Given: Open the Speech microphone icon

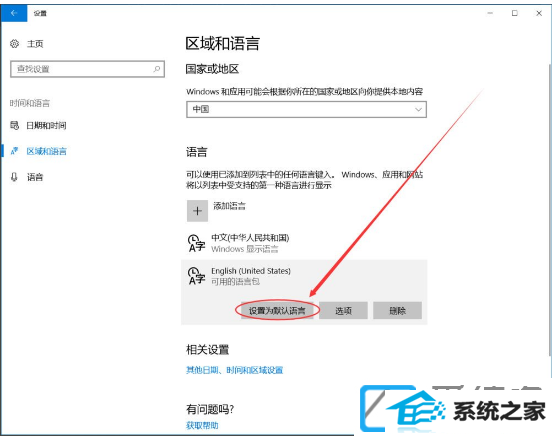Looking at the screenshot, I should [x=14, y=177].
